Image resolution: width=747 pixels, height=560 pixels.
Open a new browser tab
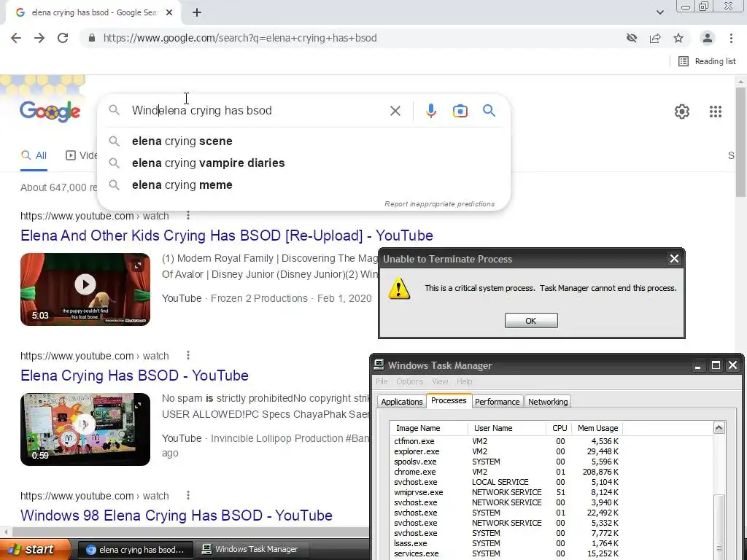click(x=197, y=13)
